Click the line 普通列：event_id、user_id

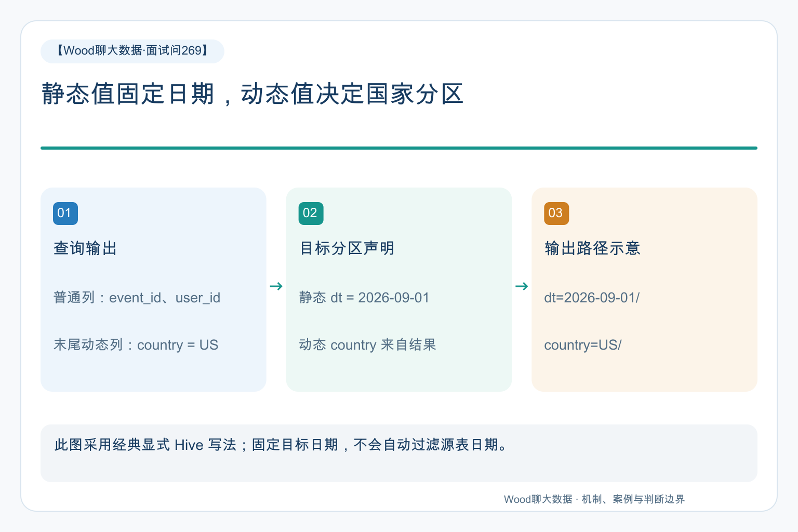click(x=137, y=298)
